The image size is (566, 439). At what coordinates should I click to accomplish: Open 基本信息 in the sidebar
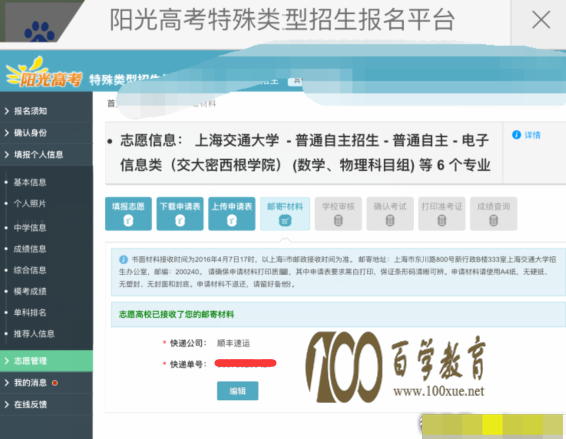tap(30, 182)
